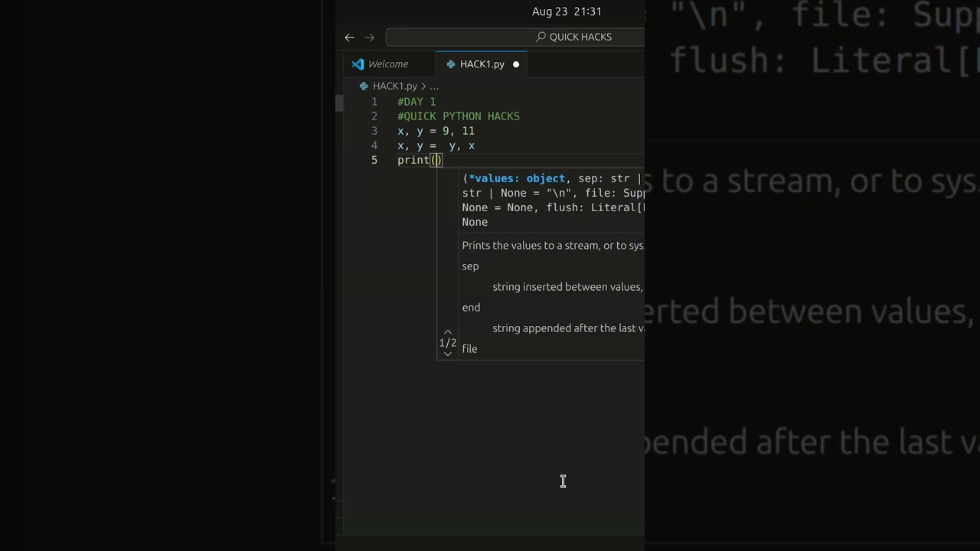Open the QUICK HACKS search bar
This screenshot has height=551, width=980.
[x=515, y=37]
